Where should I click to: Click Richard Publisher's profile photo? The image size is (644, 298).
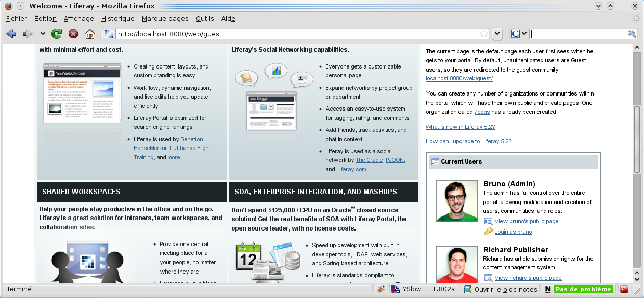coord(457,265)
